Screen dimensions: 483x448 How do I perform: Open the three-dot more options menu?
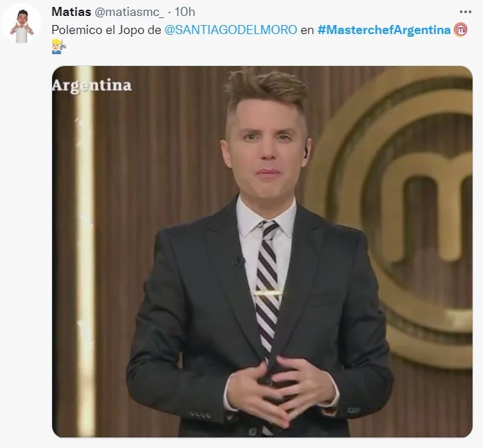click(465, 12)
